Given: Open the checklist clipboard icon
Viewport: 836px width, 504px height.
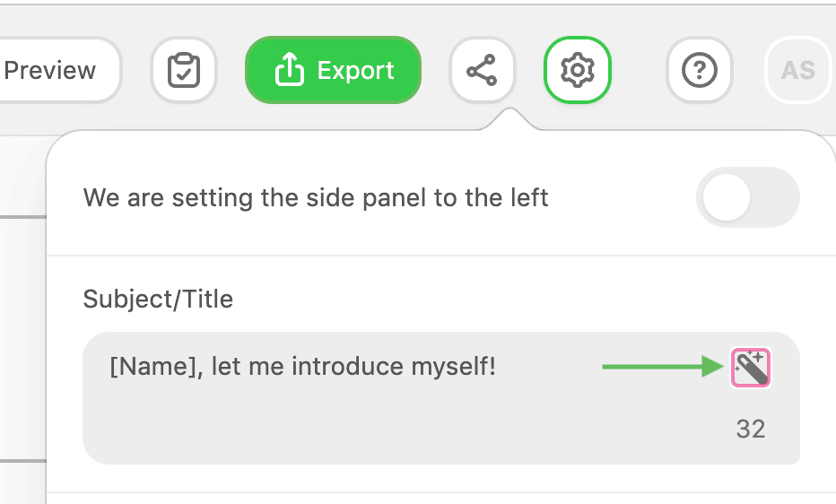Looking at the screenshot, I should pyautogui.click(x=184, y=70).
